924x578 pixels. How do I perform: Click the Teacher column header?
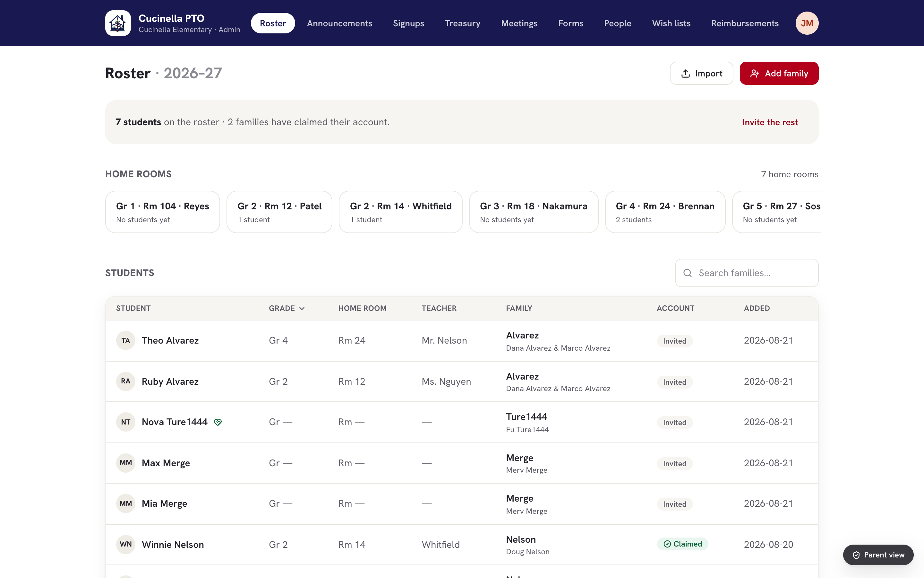[x=439, y=309]
